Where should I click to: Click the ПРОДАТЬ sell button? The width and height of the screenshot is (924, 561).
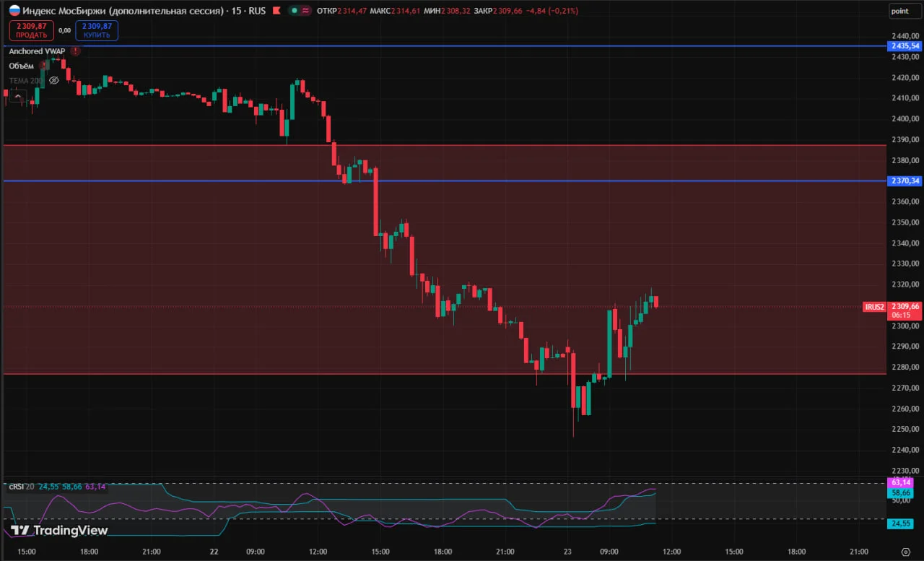(x=31, y=30)
